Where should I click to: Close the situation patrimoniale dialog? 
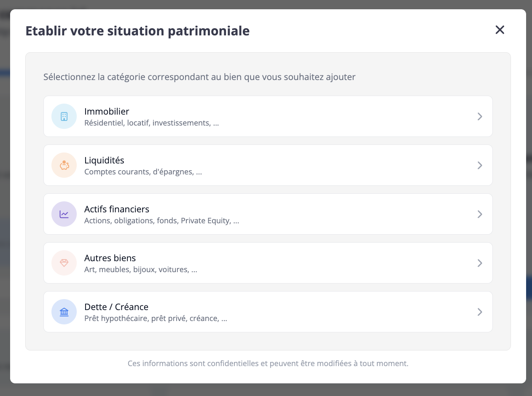(500, 30)
